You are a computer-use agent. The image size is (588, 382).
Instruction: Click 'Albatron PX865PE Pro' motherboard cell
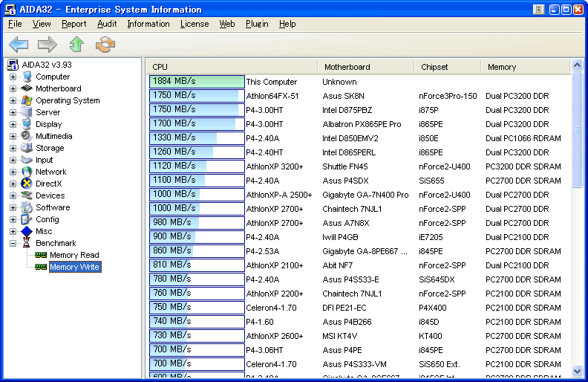click(362, 124)
